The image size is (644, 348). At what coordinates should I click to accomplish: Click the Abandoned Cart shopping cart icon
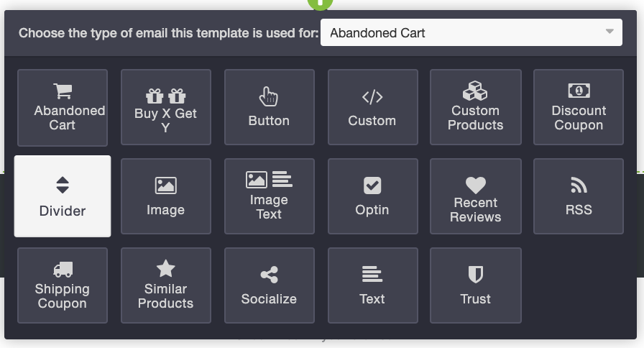coord(63,91)
